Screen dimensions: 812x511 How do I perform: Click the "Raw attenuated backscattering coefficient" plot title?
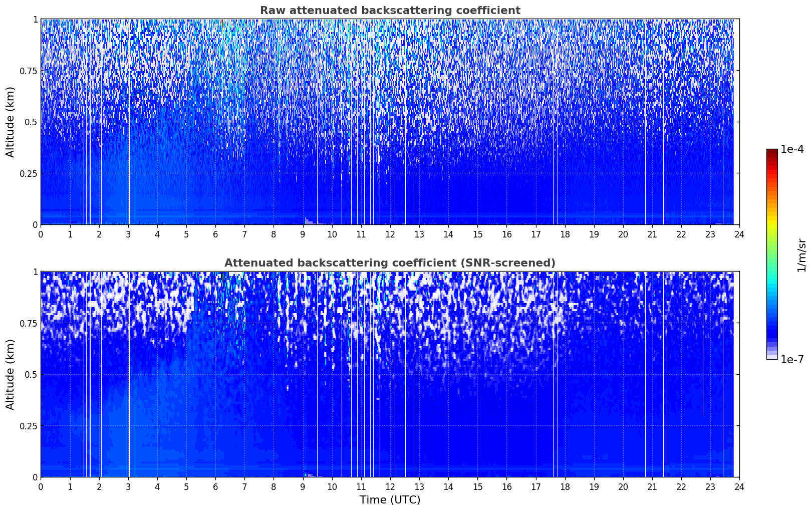coord(390,11)
